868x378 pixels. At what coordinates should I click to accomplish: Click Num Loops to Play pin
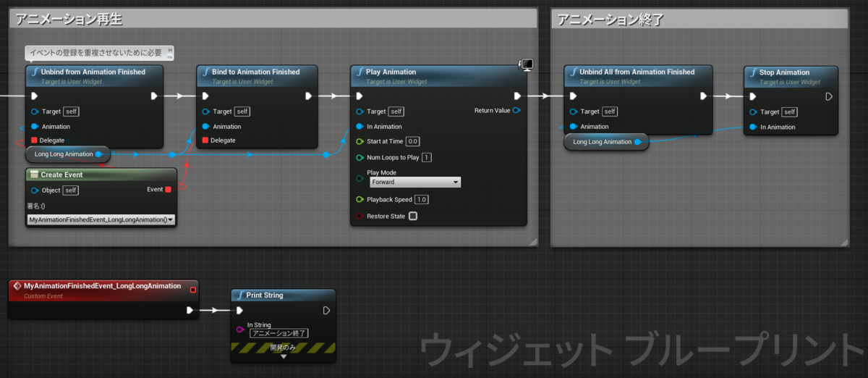(359, 157)
